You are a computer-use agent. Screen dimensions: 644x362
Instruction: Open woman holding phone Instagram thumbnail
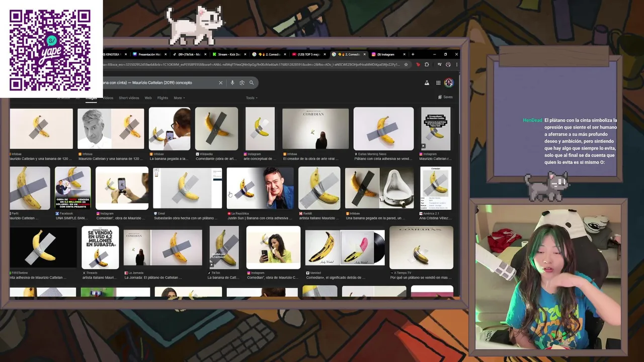coord(273,247)
